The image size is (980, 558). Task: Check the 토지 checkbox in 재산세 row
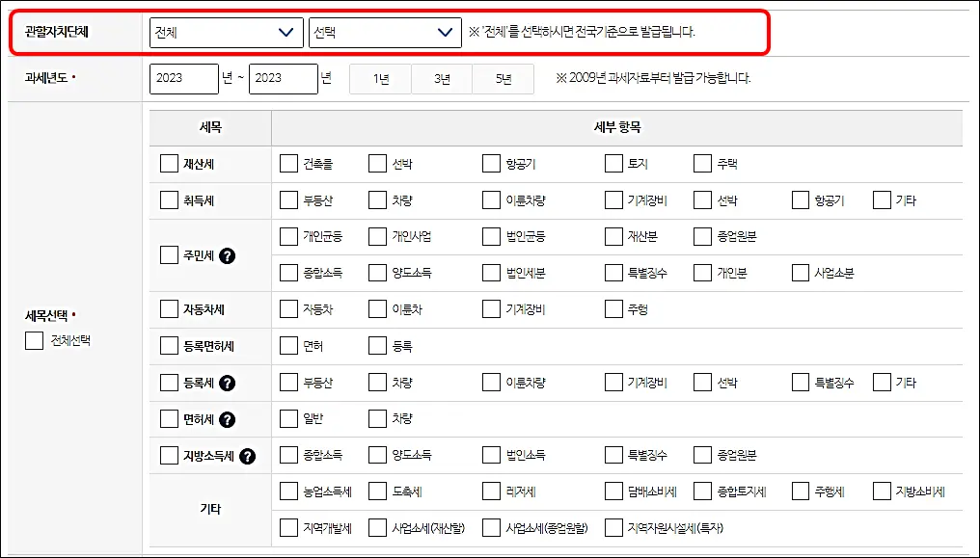(615, 163)
